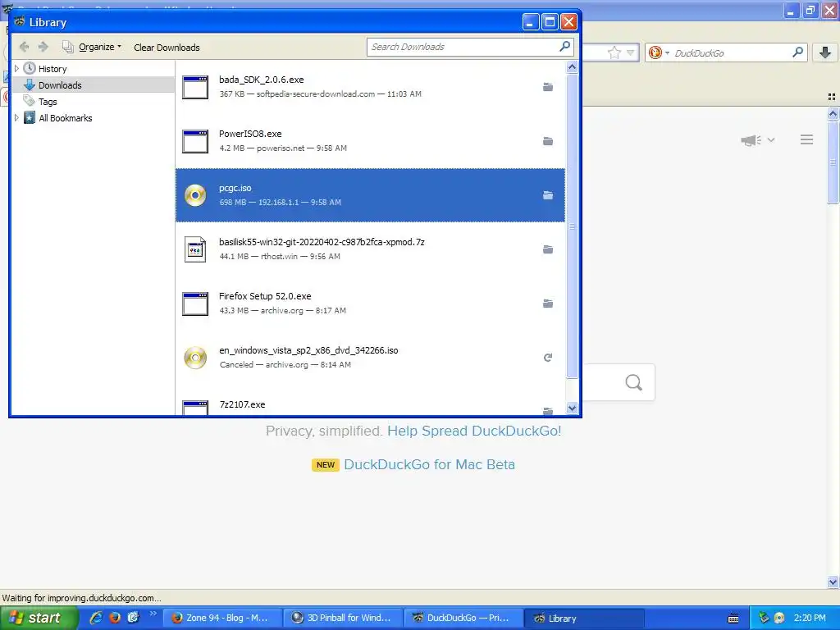The width and height of the screenshot is (840, 630).
Task: Expand the History tree node
Action: (x=16, y=69)
